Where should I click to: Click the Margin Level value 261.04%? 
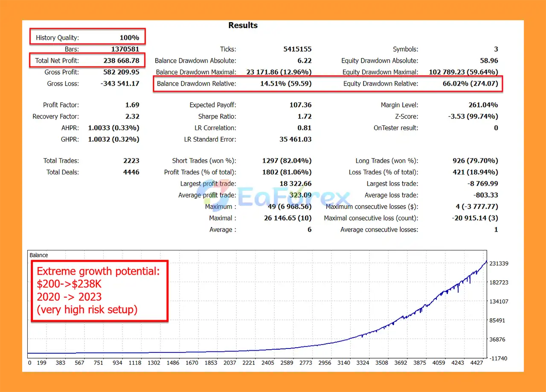483,105
